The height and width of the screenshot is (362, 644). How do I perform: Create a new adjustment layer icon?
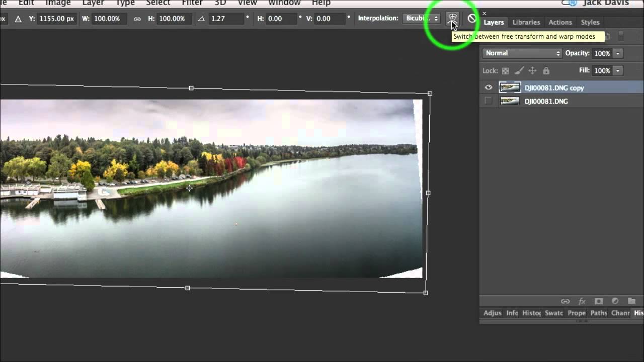pyautogui.click(x=615, y=301)
